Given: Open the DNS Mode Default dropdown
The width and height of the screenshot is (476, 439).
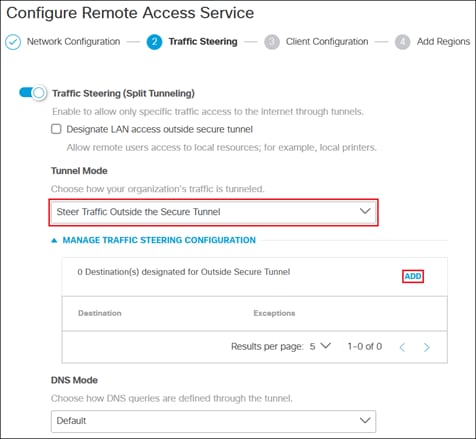Looking at the screenshot, I should [213, 421].
